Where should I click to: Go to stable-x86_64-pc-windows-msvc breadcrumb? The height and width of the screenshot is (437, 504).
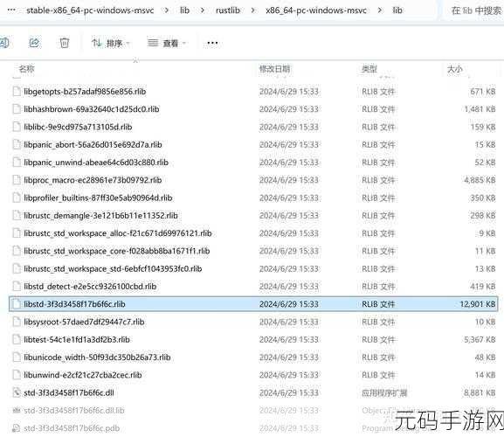pyautogui.click(x=90, y=10)
